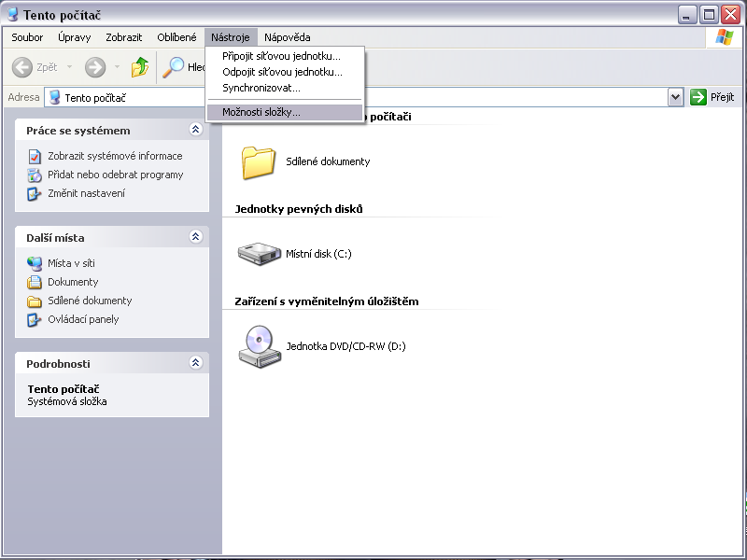This screenshot has width=747, height=560.
Task: Collapse the Podrobnosti panel
Action: [195, 363]
